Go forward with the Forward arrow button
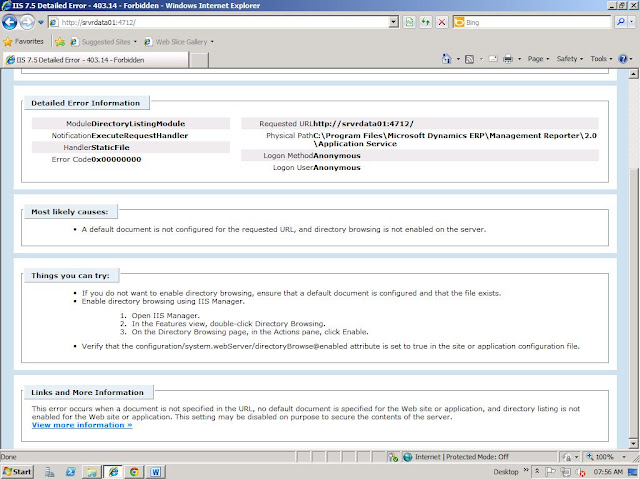640x480 pixels. tap(27, 22)
